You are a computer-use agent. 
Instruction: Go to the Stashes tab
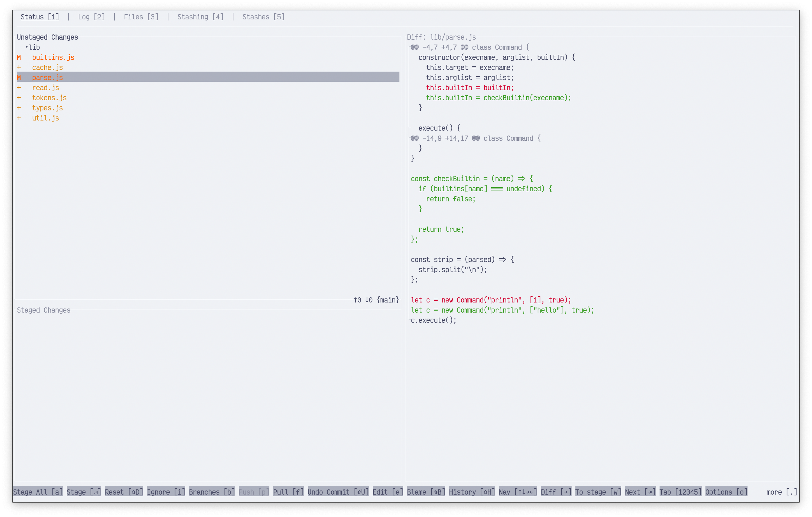pos(263,17)
